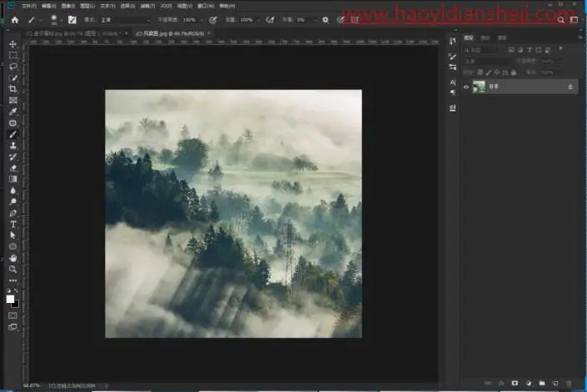Click the foreground white color swatch
The width and height of the screenshot is (587, 392).
pos(10,299)
